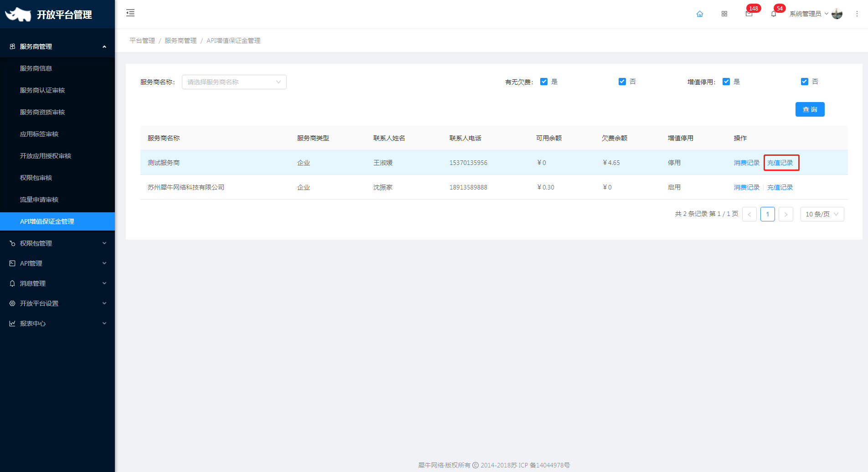
Task: Click 平台管理 breadcrumb link
Action: click(142, 41)
